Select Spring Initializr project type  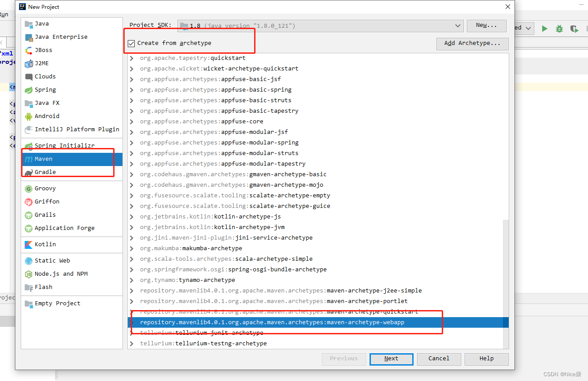pyautogui.click(x=72, y=146)
